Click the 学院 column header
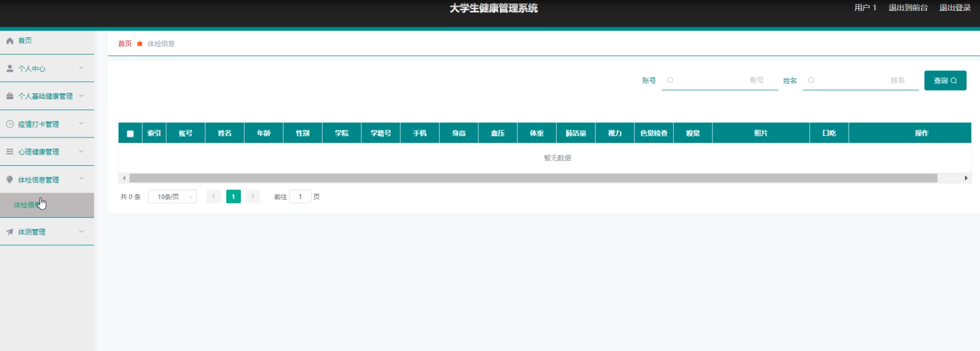980x351 pixels. coord(342,133)
